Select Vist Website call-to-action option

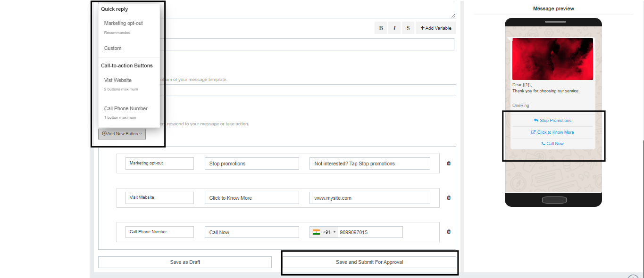click(118, 81)
